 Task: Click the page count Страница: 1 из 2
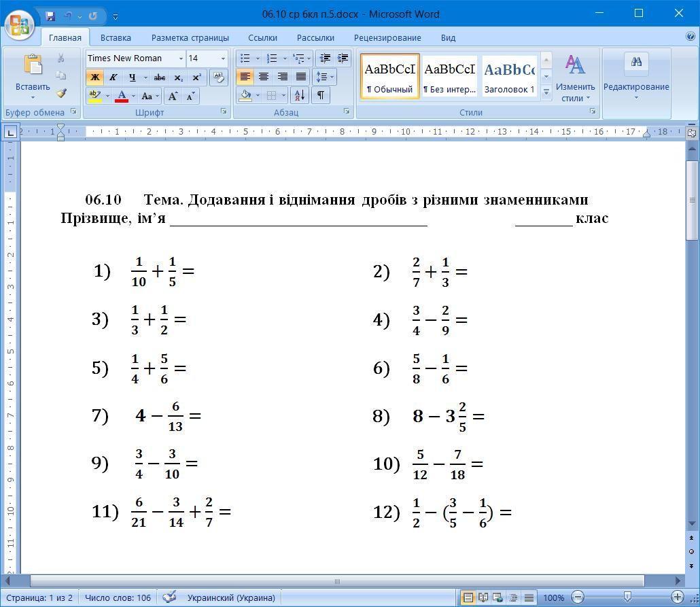click(x=39, y=597)
